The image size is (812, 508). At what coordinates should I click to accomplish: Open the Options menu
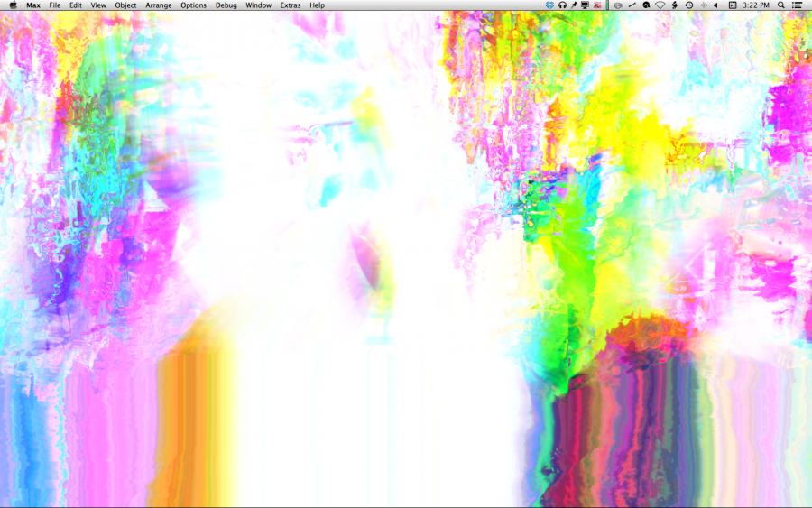pyautogui.click(x=194, y=5)
